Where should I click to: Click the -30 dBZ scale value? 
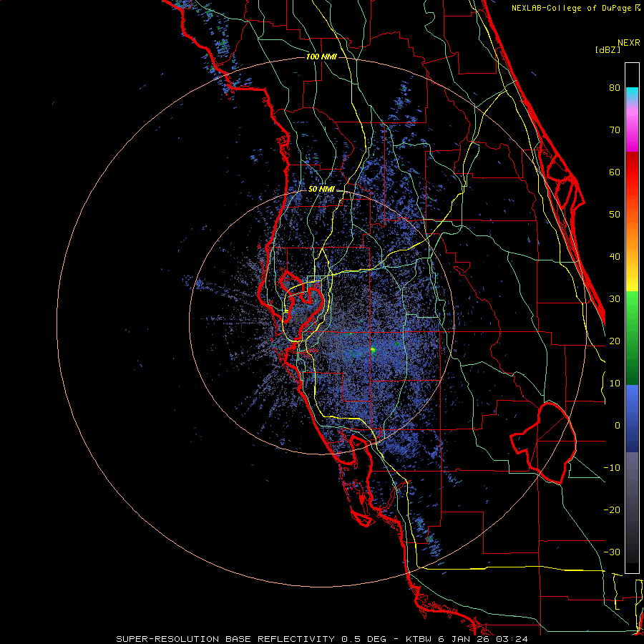tap(612, 552)
